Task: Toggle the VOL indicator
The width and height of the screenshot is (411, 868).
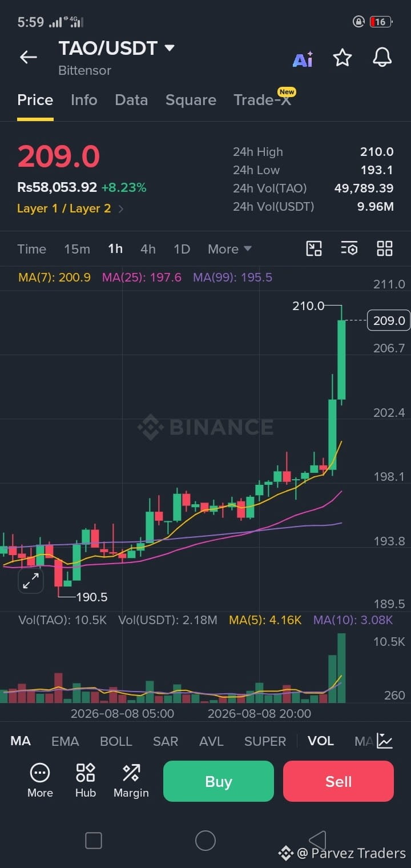Action: click(321, 741)
